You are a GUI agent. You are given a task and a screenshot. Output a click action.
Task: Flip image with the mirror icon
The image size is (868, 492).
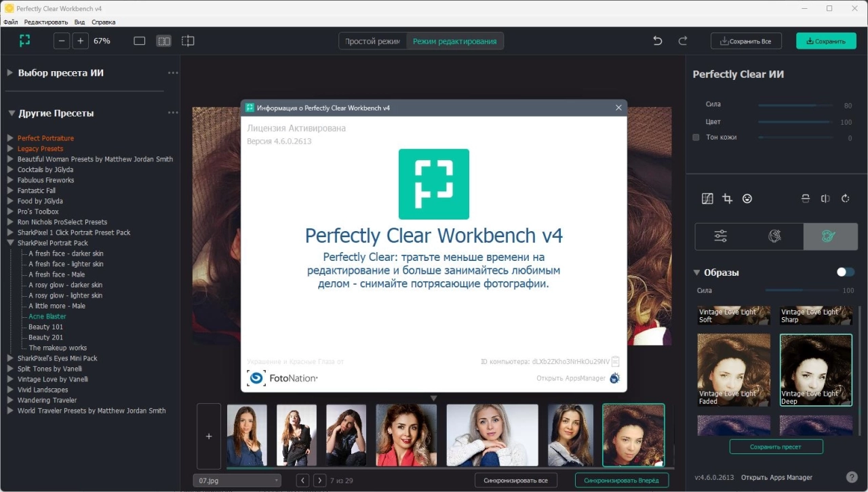825,199
